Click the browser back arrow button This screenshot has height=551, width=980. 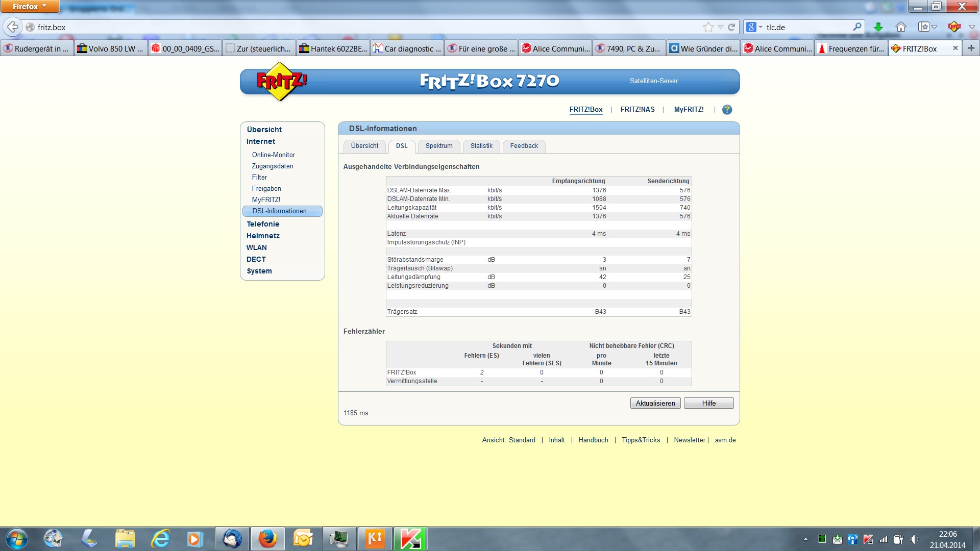(x=13, y=27)
